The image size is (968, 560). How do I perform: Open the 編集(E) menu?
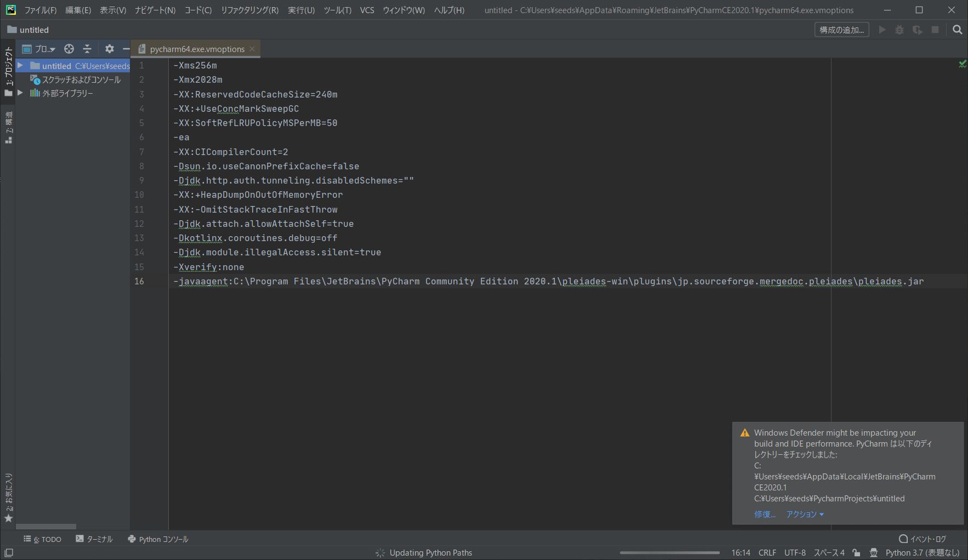tap(78, 10)
